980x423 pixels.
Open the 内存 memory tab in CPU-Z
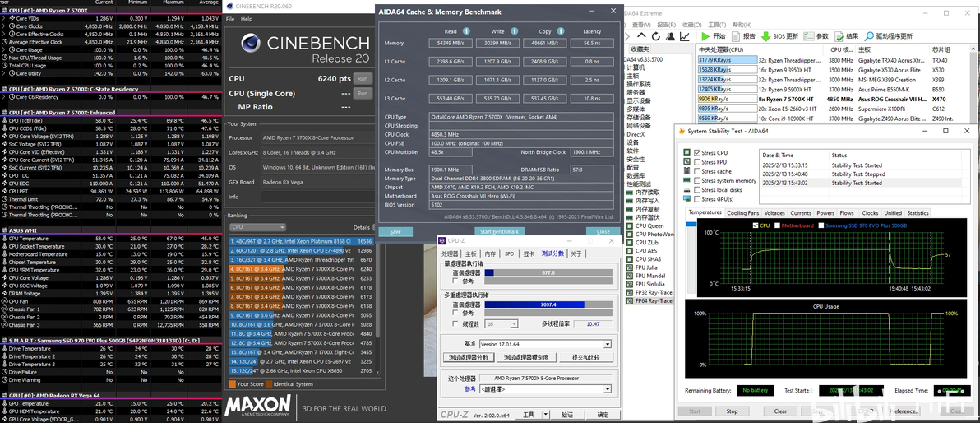[491, 253]
